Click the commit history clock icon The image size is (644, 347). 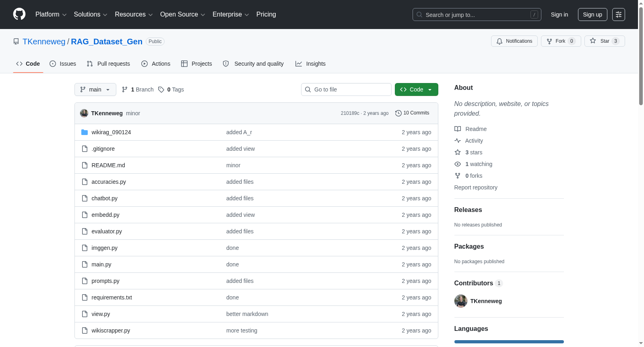tap(398, 113)
